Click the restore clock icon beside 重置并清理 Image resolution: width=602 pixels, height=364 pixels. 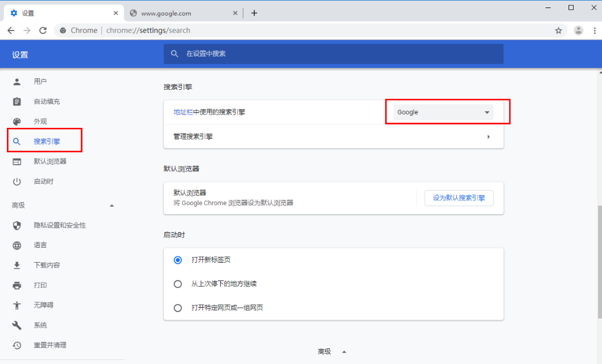tap(17, 345)
